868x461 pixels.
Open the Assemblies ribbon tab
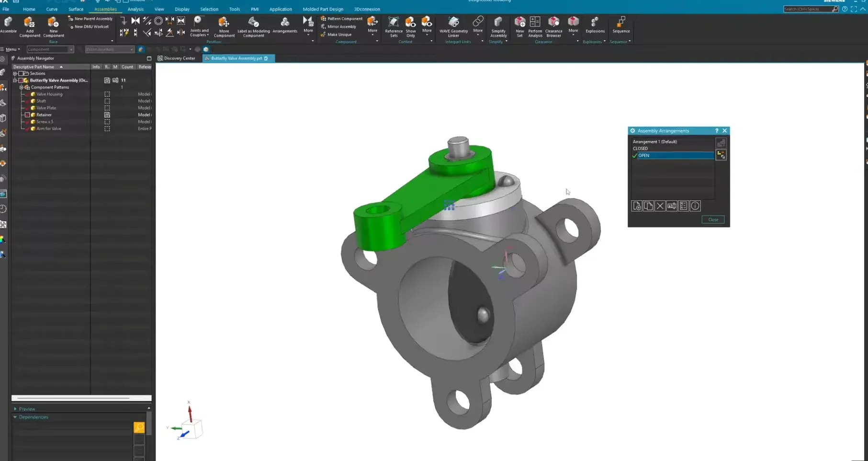point(105,9)
